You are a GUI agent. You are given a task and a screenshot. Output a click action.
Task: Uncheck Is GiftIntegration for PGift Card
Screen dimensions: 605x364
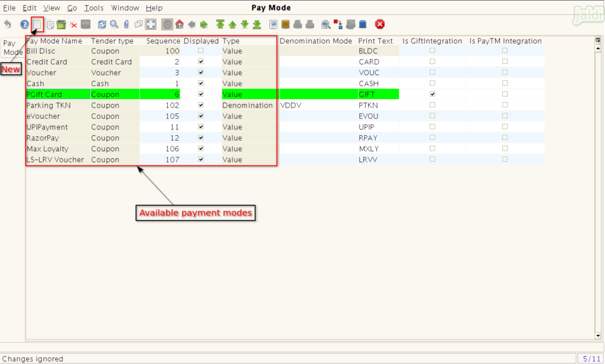pos(432,94)
